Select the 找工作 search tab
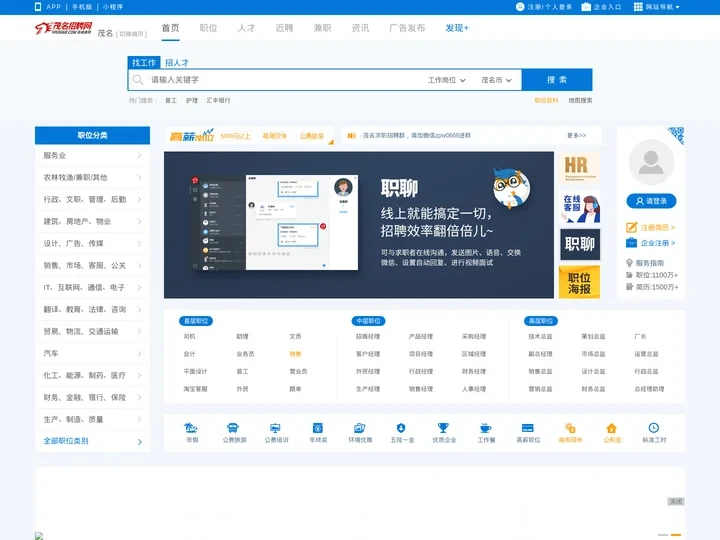 [x=144, y=62]
